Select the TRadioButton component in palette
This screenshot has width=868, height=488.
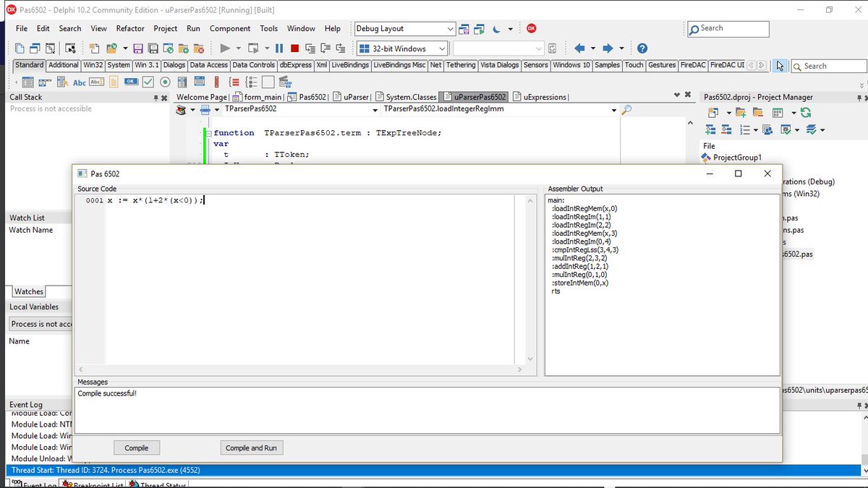coord(166,82)
